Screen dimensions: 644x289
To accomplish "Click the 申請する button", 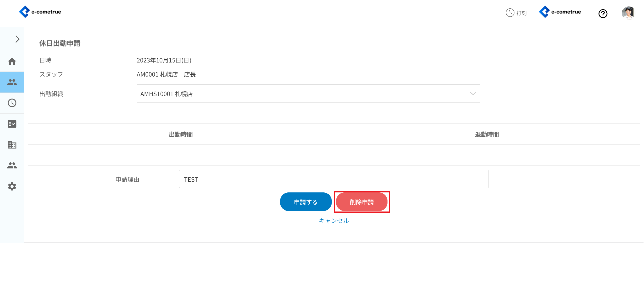I will (x=306, y=202).
